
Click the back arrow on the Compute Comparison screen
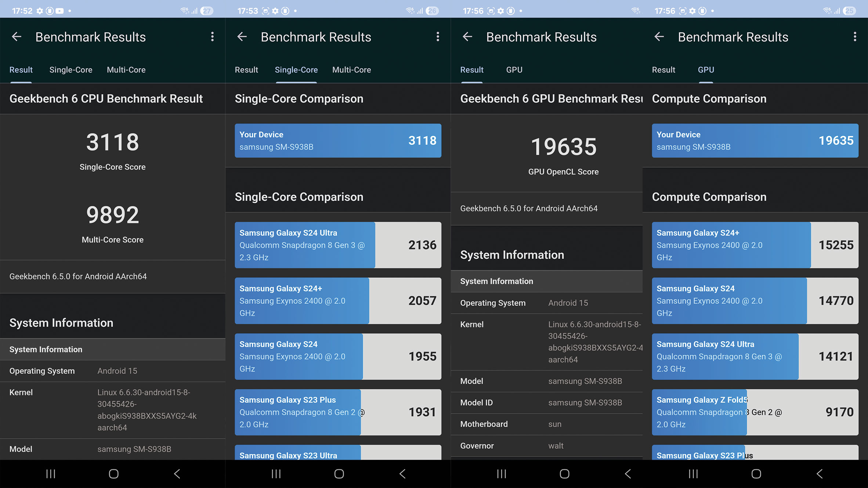tap(659, 37)
